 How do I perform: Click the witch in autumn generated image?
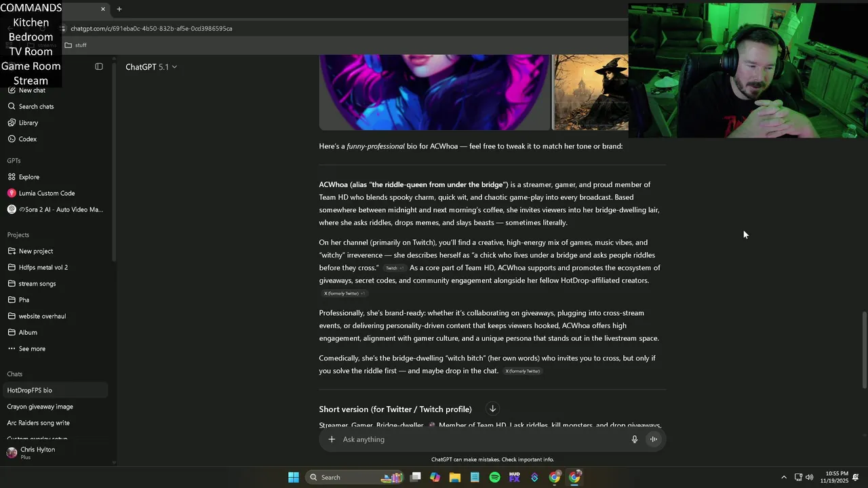590,92
